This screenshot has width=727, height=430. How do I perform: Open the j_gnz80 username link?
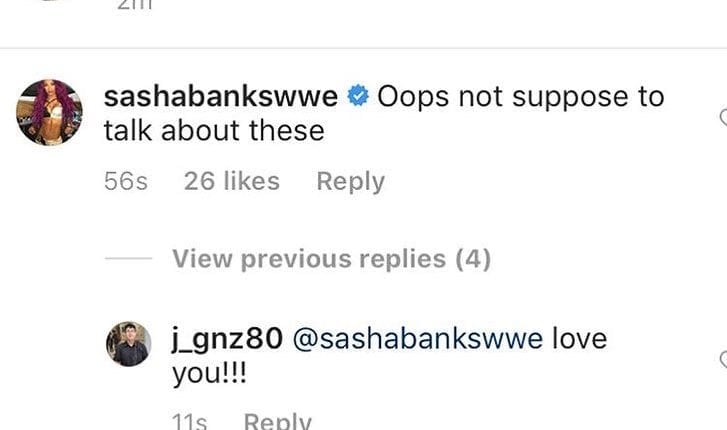click(x=227, y=340)
